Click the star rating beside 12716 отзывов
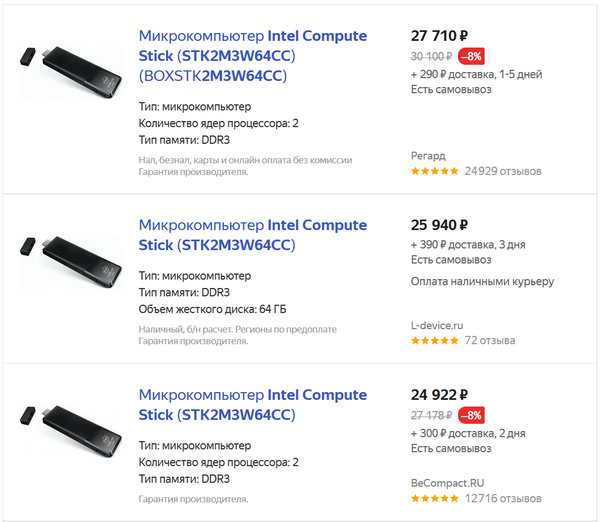The height and width of the screenshot is (522, 600). pyautogui.click(x=435, y=498)
